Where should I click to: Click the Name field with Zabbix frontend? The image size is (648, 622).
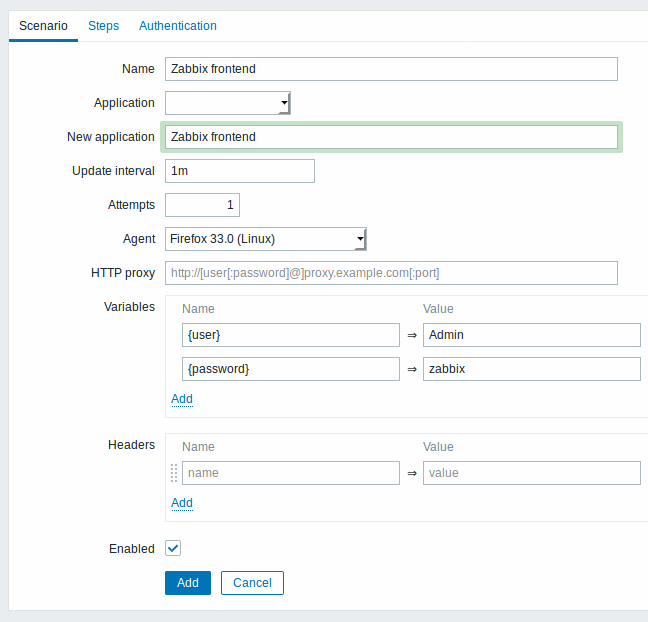tap(391, 69)
